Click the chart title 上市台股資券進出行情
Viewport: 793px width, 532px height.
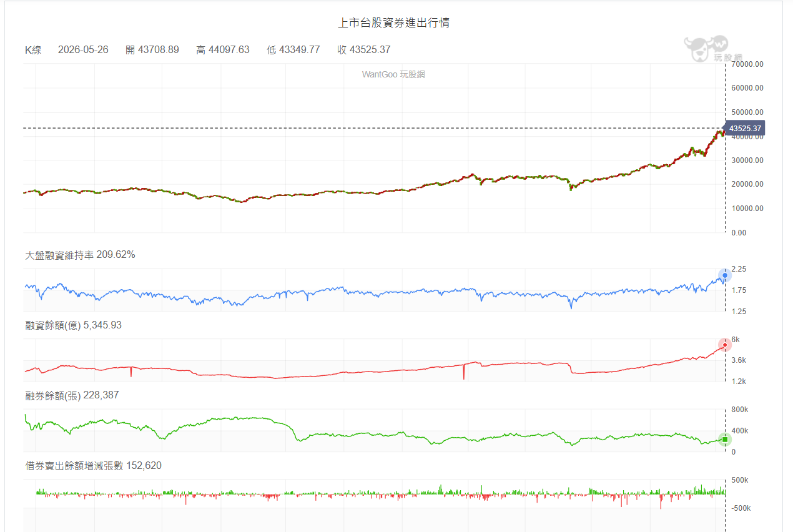click(393, 23)
